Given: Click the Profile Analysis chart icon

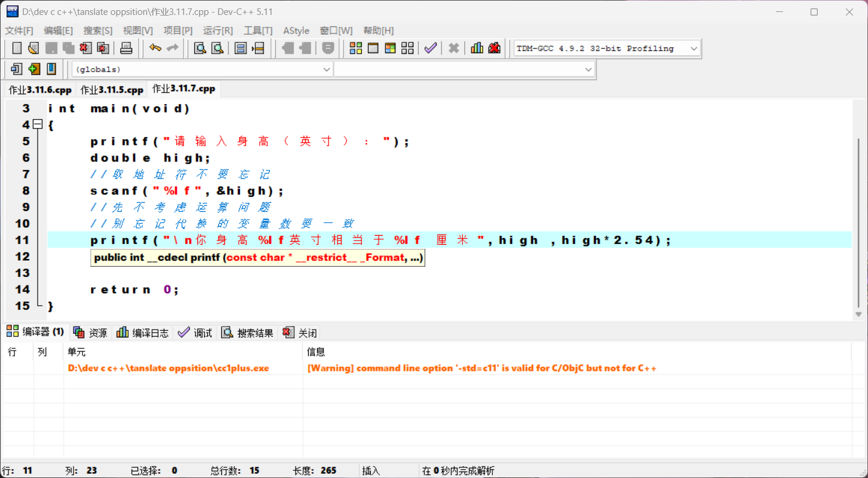Looking at the screenshot, I should tap(477, 48).
